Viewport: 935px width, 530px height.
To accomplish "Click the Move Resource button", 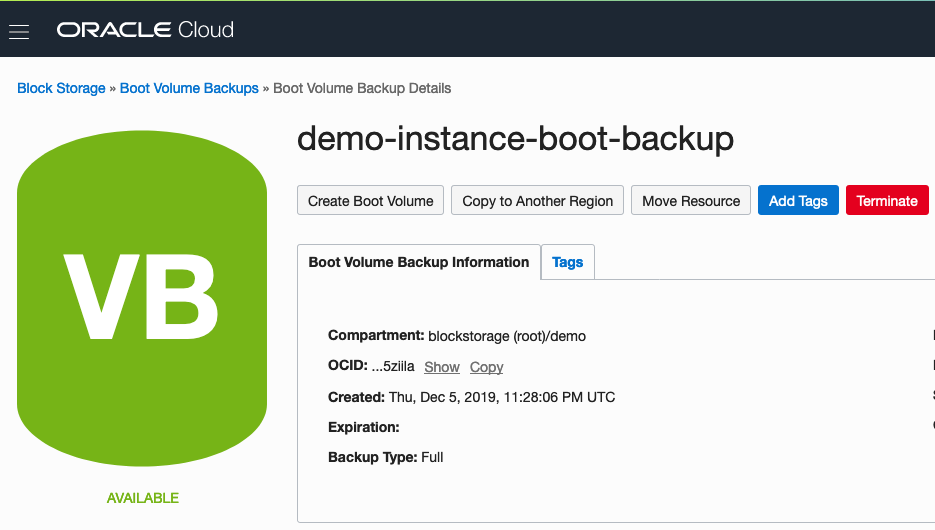I will pyautogui.click(x=691, y=201).
